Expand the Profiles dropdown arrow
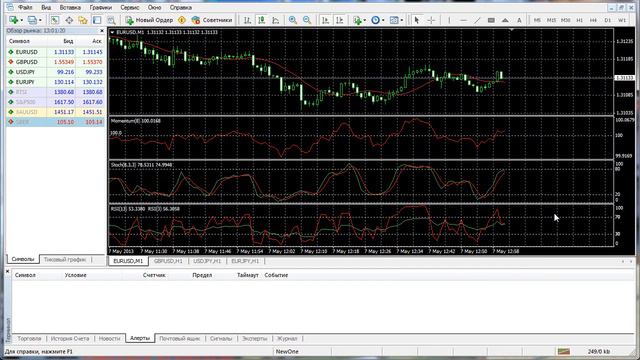 click(40, 20)
